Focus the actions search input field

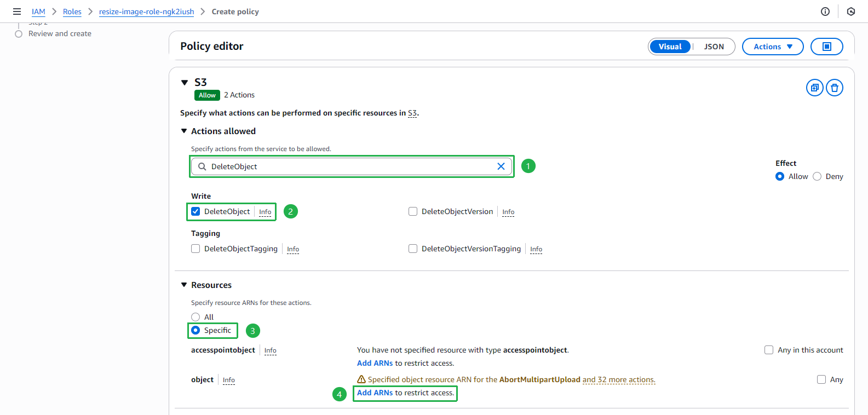tap(352, 166)
